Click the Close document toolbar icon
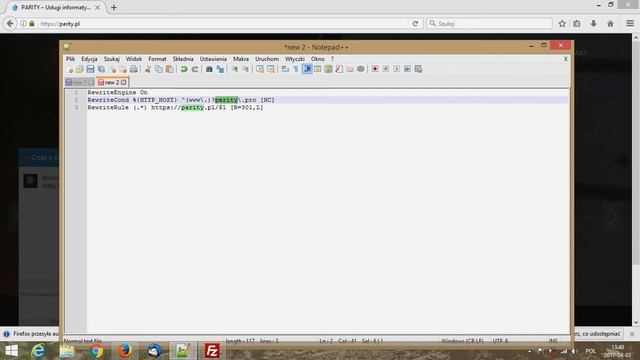Image resolution: width=640 pixels, height=360 pixels. click(113, 69)
